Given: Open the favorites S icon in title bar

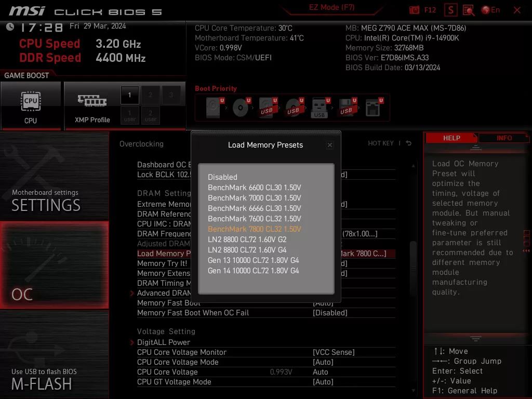Looking at the screenshot, I should (x=450, y=9).
